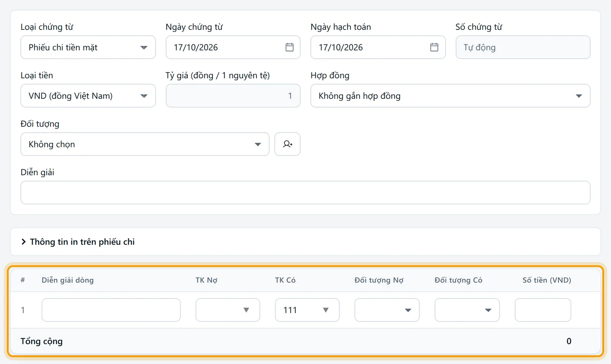Open the Hợp đồng dropdown
611x364 pixels.
450,96
